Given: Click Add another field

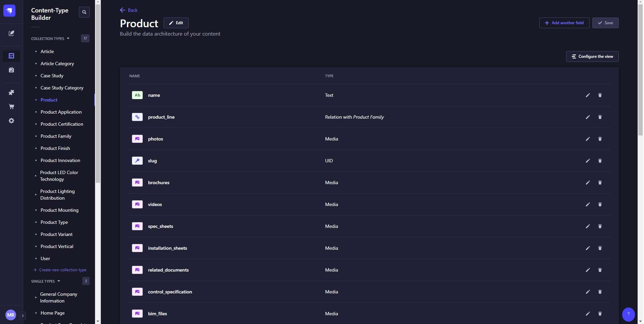Looking at the screenshot, I should click(564, 23).
